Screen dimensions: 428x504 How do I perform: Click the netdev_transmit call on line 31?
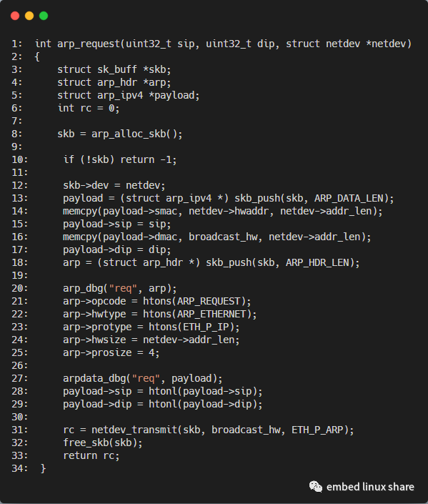pos(134,430)
